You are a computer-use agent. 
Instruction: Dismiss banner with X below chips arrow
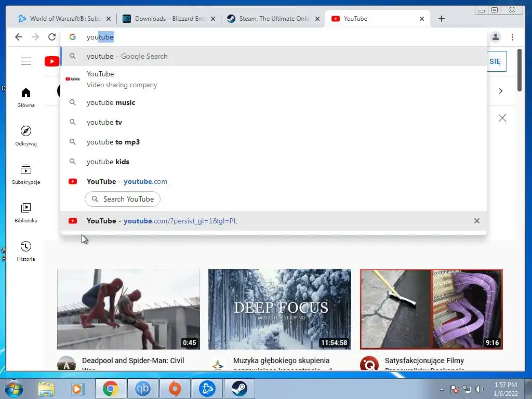click(x=502, y=118)
